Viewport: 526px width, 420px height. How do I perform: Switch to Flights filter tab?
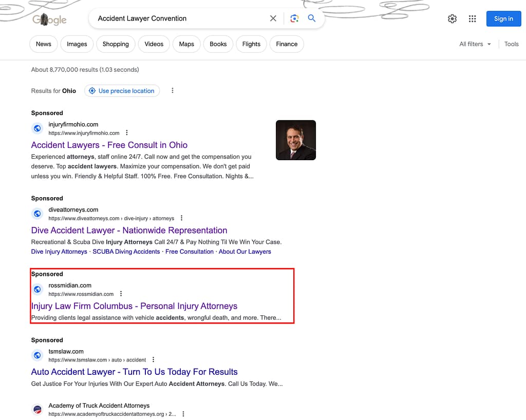251,44
